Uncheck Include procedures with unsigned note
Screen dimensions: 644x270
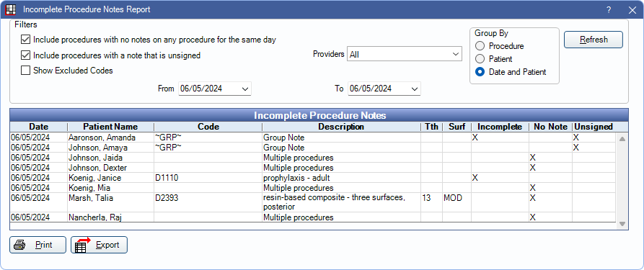(25, 55)
